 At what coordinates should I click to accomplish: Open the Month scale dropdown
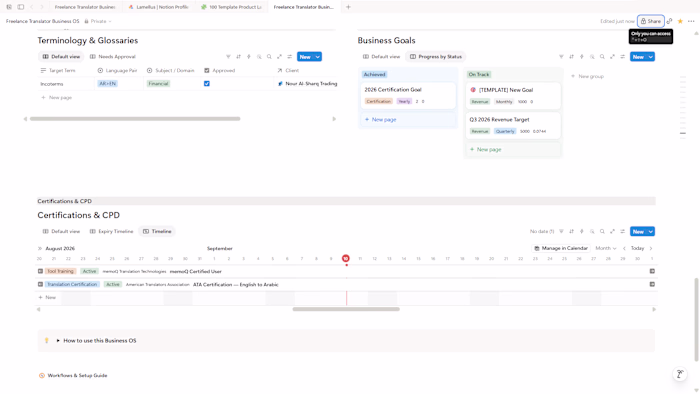pos(606,248)
